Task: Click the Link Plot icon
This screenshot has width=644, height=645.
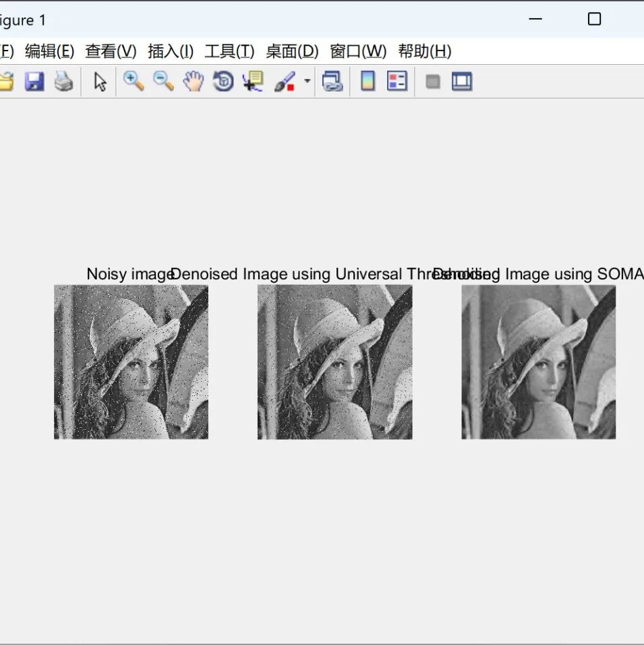Action: (332, 81)
